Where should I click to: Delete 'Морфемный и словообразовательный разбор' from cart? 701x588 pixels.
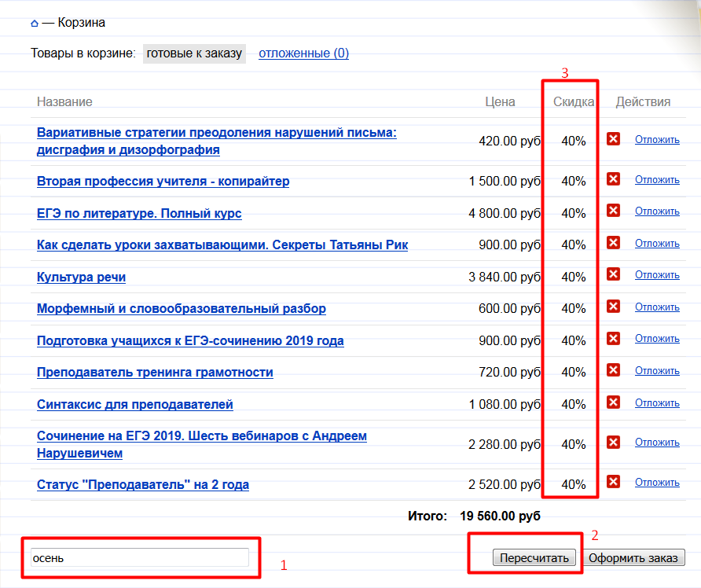(x=614, y=307)
